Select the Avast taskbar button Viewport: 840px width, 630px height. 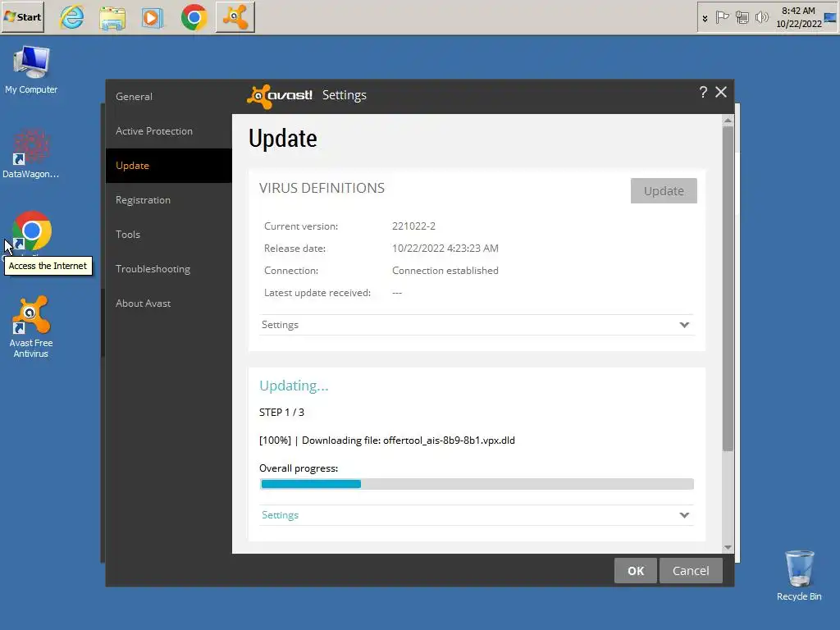pyautogui.click(x=235, y=18)
